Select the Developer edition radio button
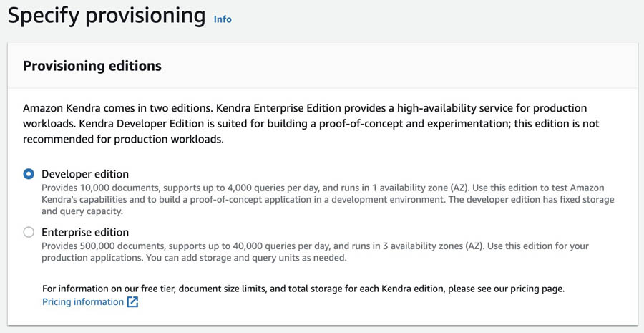The width and height of the screenshot is (644, 333). click(29, 174)
